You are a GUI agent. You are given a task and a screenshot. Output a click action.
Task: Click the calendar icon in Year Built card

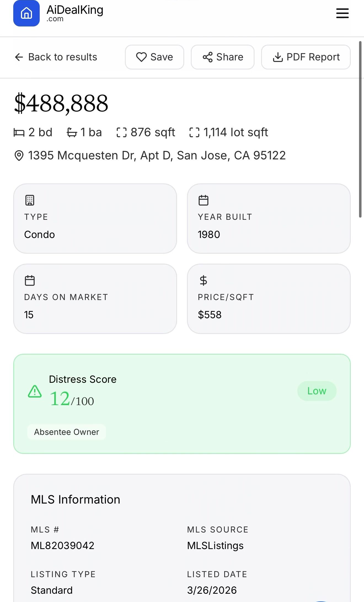point(204,200)
